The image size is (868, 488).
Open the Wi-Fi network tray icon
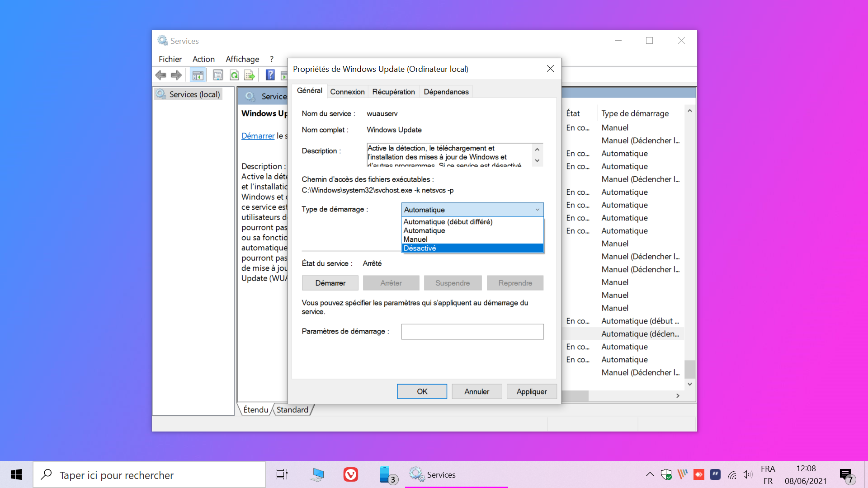[732, 474]
